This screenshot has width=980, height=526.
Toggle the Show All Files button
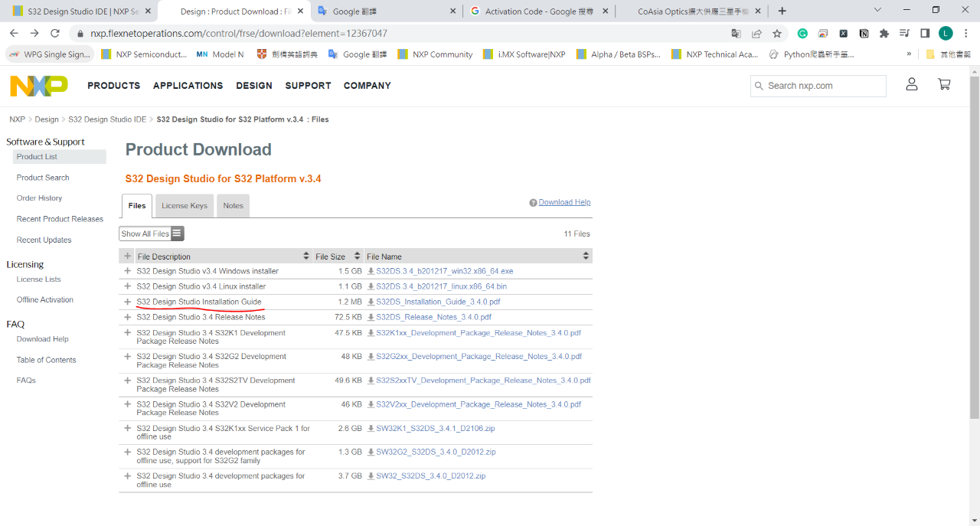152,234
